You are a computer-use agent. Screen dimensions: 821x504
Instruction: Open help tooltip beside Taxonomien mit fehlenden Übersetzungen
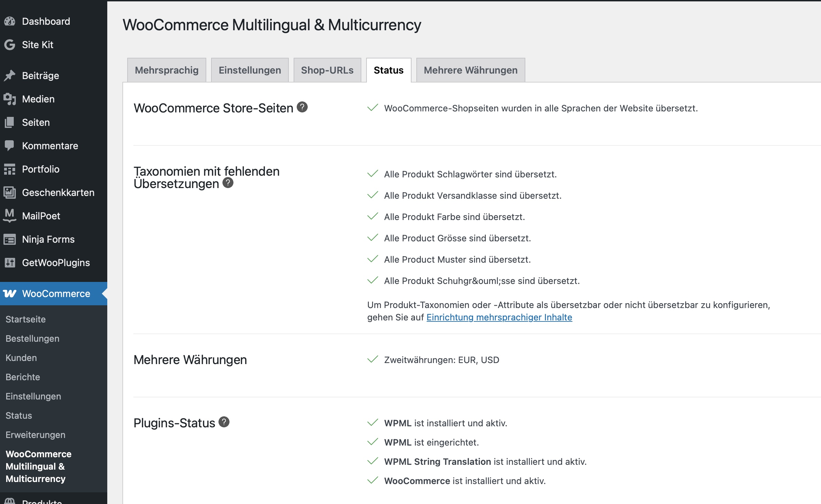228,183
